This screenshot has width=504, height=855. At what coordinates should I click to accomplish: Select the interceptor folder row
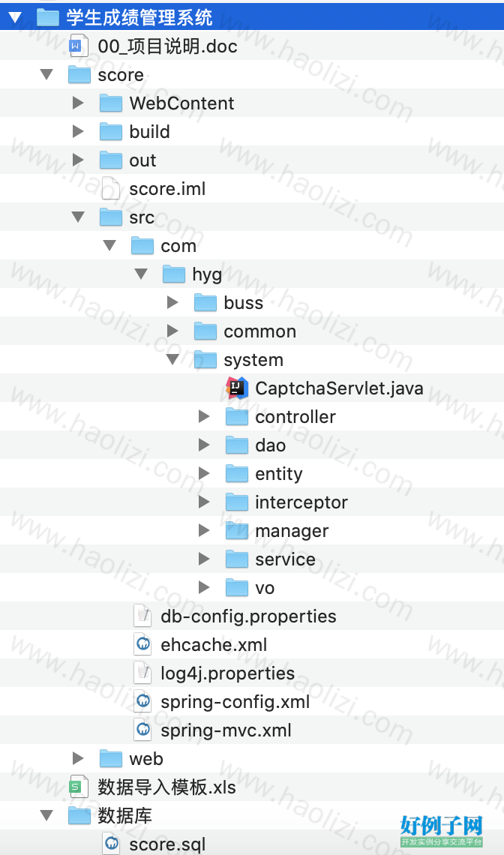pyautogui.click(x=252, y=502)
